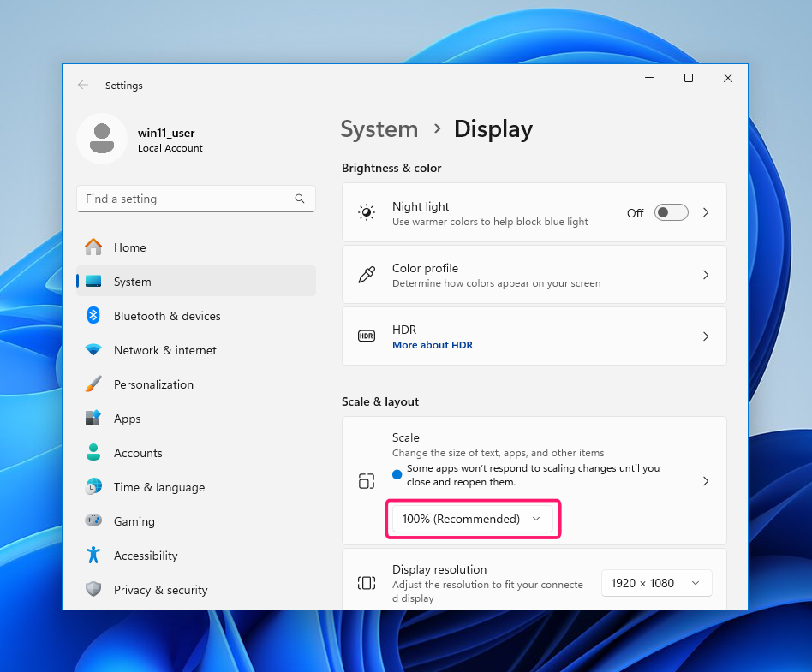Click the Gaming controller icon
This screenshot has height=672, width=812.
(x=93, y=520)
